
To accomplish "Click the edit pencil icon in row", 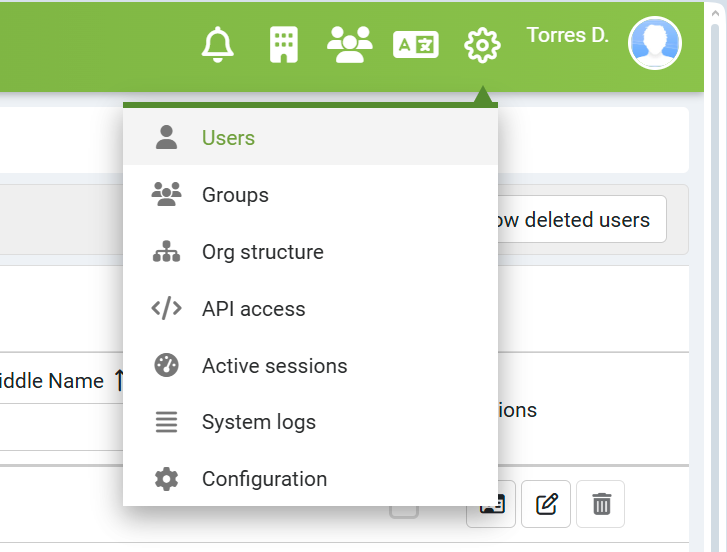I will click(x=546, y=504).
